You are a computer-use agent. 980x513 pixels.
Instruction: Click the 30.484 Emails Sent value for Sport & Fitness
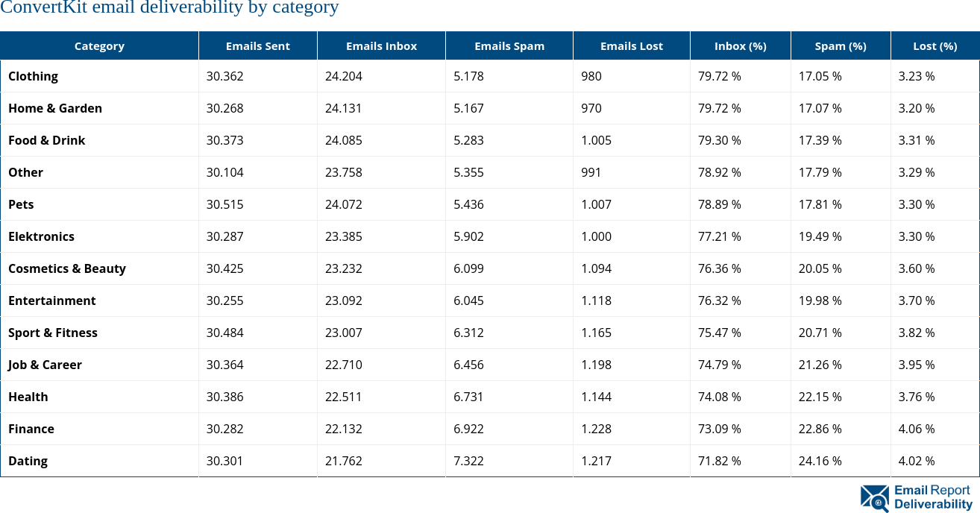tap(224, 333)
